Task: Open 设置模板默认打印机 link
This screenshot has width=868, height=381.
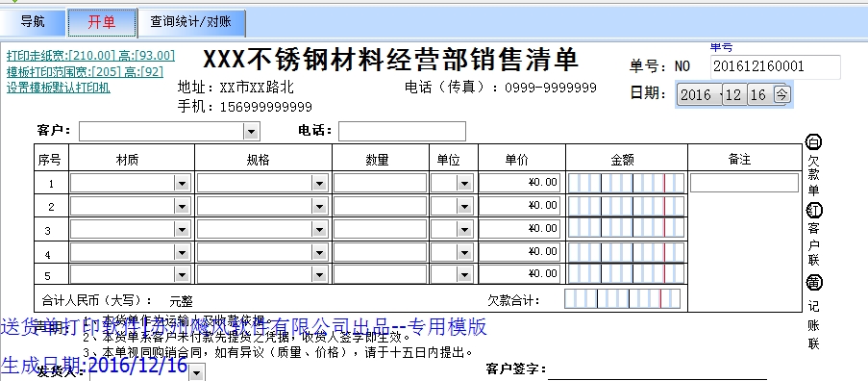Action: (58, 88)
